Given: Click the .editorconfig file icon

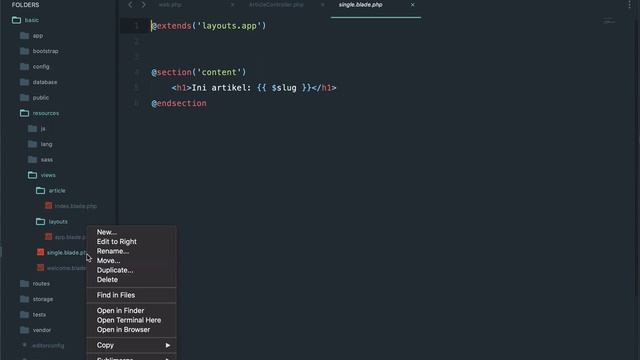Looking at the screenshot, I should point(24,345).
